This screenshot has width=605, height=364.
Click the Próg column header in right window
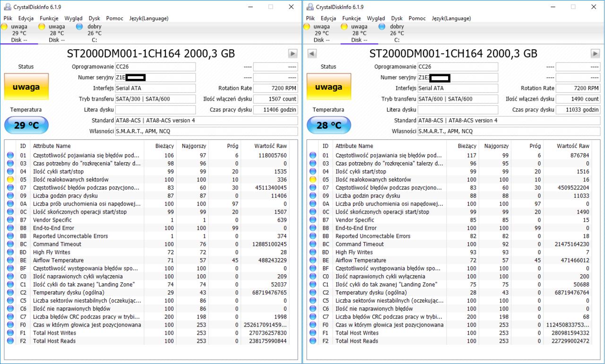tap(535, 146)
